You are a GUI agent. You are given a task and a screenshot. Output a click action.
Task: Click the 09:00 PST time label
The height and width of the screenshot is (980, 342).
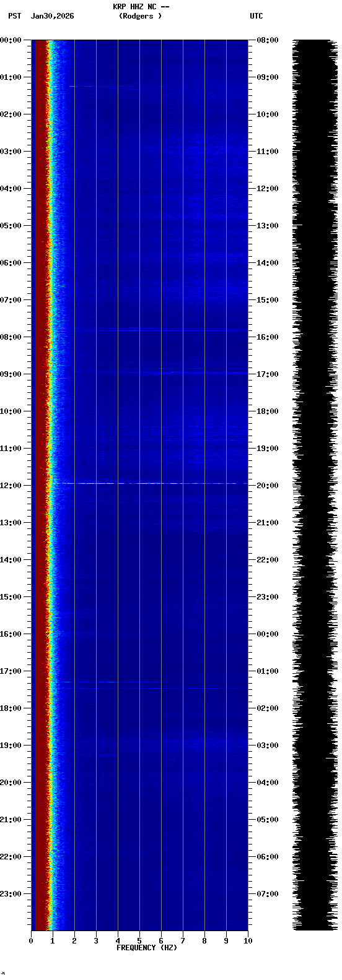[x=11, y=374]
